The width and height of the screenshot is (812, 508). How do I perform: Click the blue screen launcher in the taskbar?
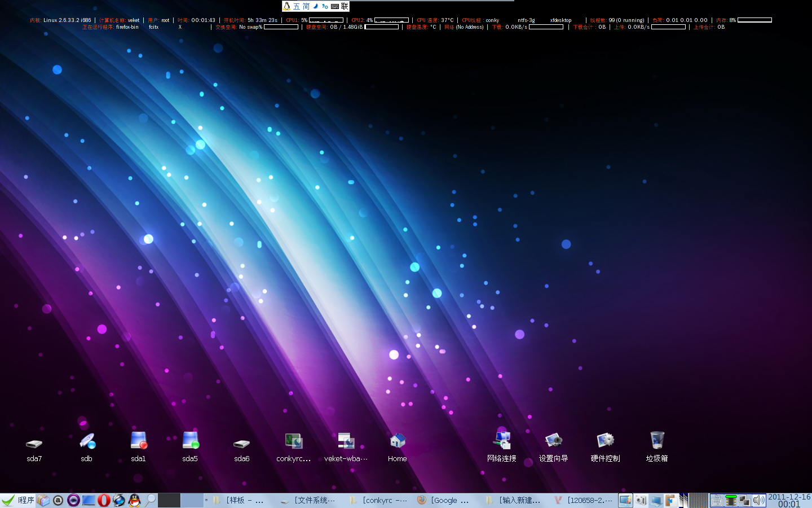click(x=89, y=500)
